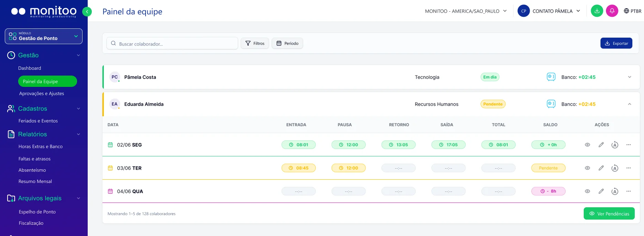Click the Monitoo logo
The height and width of the screenshot is (236, 644).
click(x=44, y=11)
